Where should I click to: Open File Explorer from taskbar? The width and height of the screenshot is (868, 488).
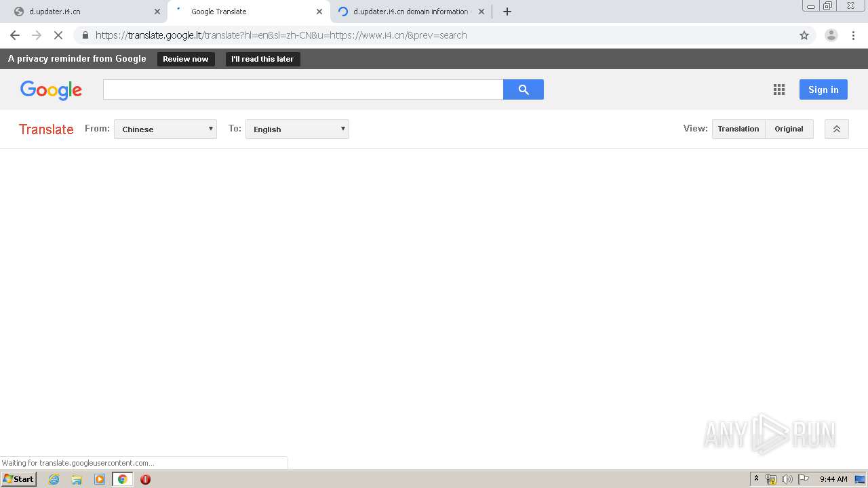tap(77, 479)
